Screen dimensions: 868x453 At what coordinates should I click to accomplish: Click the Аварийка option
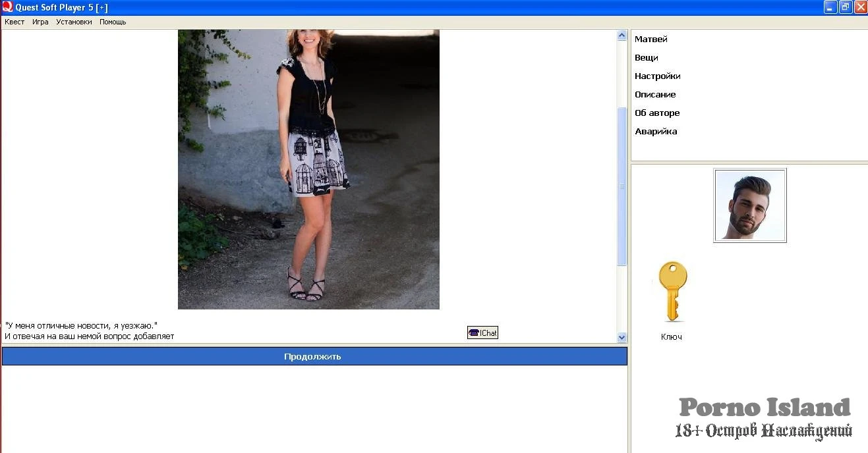pyautogui.click(x=655, y=132)
